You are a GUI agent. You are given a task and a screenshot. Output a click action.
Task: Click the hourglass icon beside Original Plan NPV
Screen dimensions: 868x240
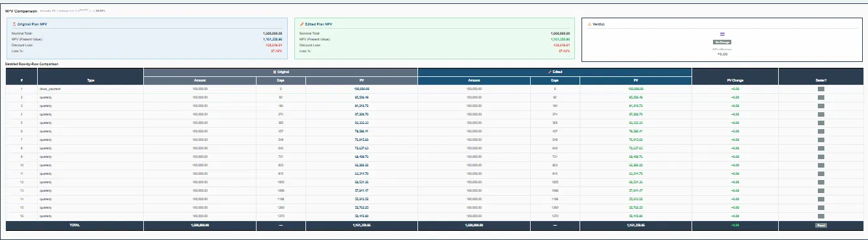coord(14,23)
